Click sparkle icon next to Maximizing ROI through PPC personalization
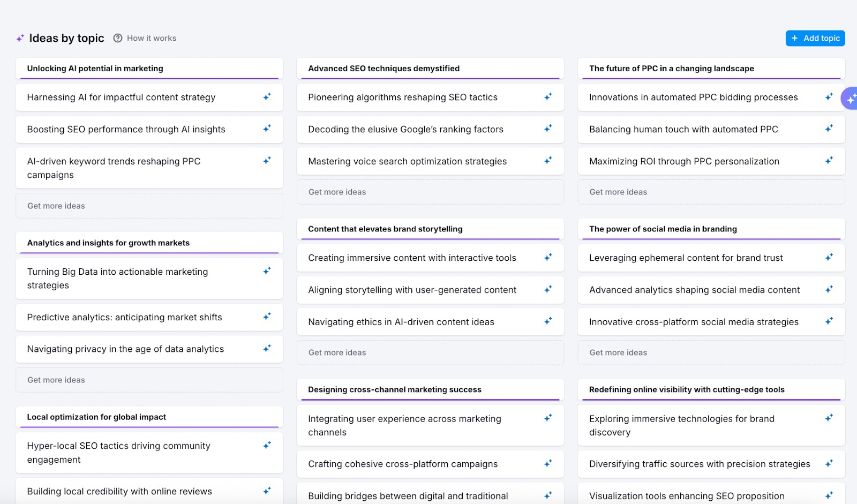 coord(829,161)
